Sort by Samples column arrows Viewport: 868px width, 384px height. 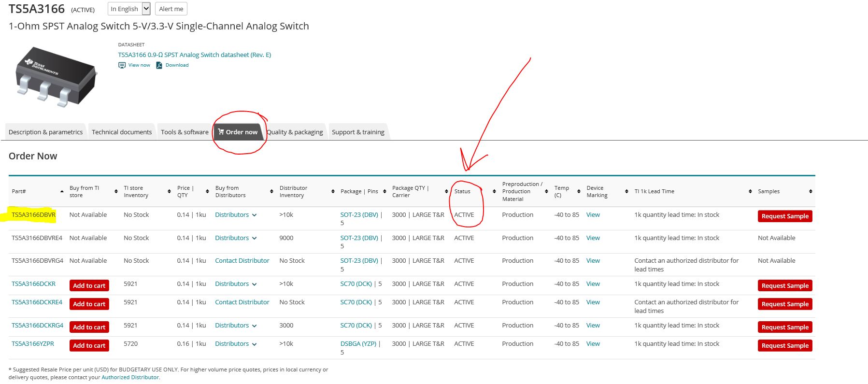(x=811, y=192)
